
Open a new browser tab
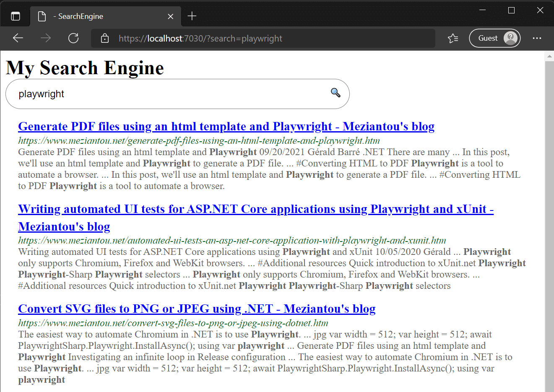[x=192, y=16]
